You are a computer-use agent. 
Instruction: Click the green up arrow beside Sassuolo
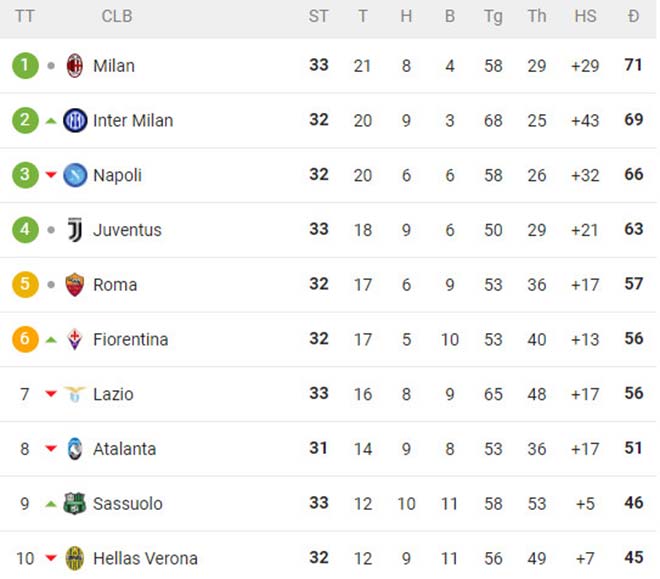point(51,504)
